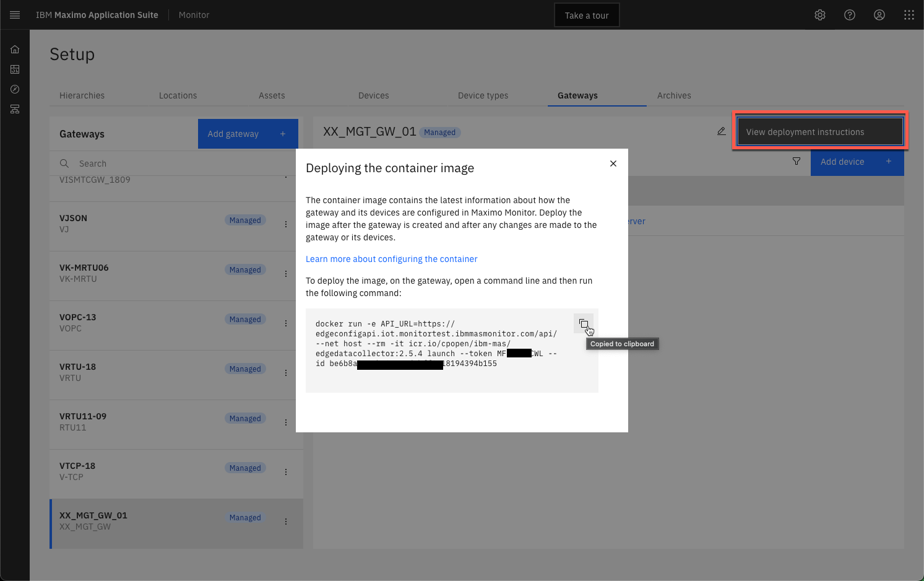Open overflow menu for VK-MRTU06 gateway

pos(286,274)
